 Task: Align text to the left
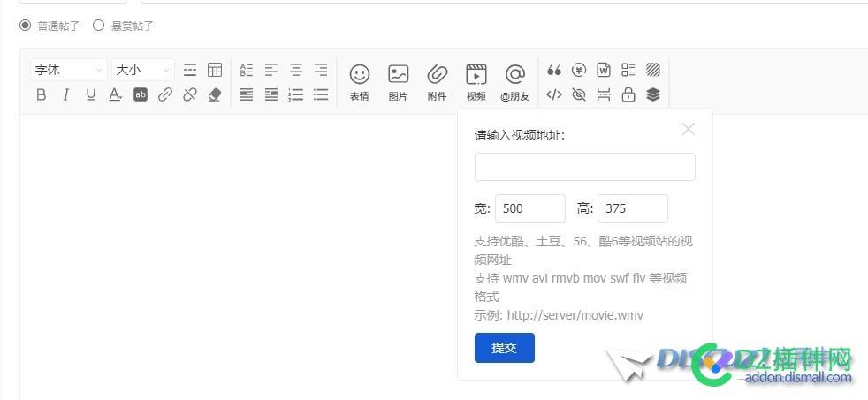[271, 70]
